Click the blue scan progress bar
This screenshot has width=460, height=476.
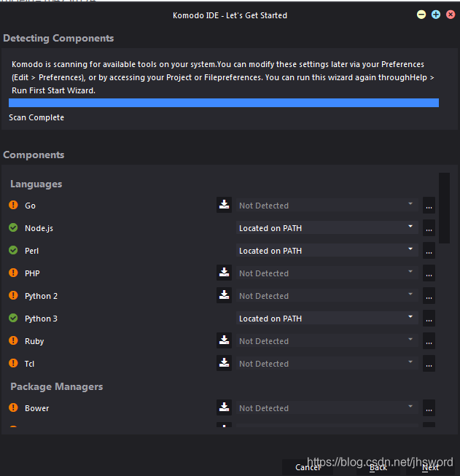coord(224,103)
